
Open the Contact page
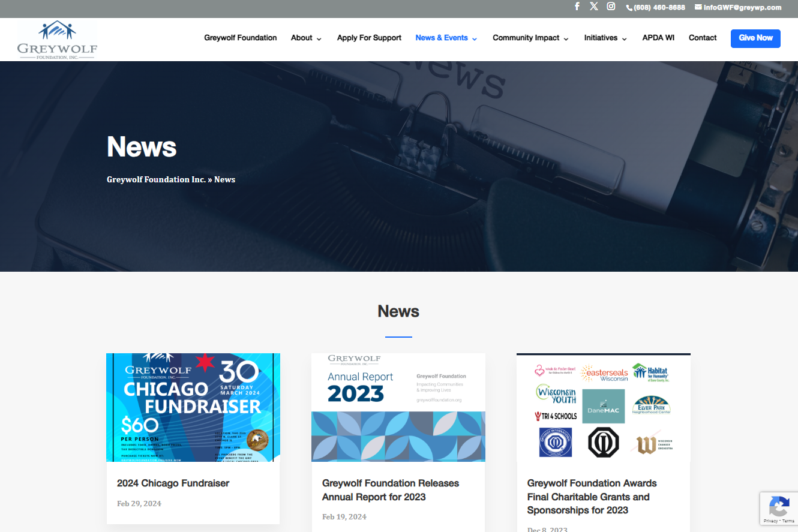(703, 38)
